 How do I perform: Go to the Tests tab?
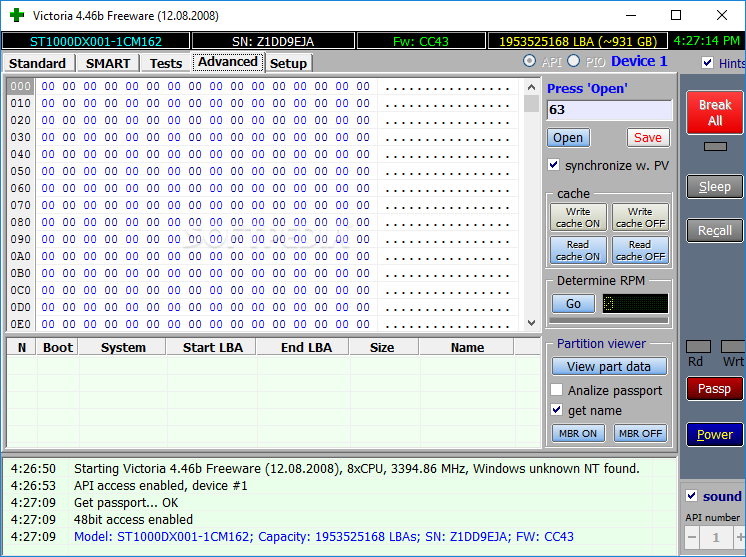point(166,63)
